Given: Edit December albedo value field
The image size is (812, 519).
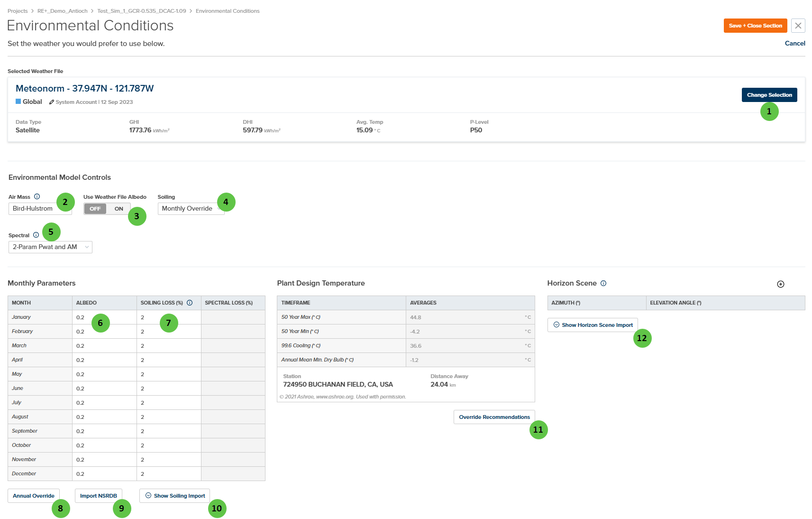Looking at the screenshot, I should point(104,474).
